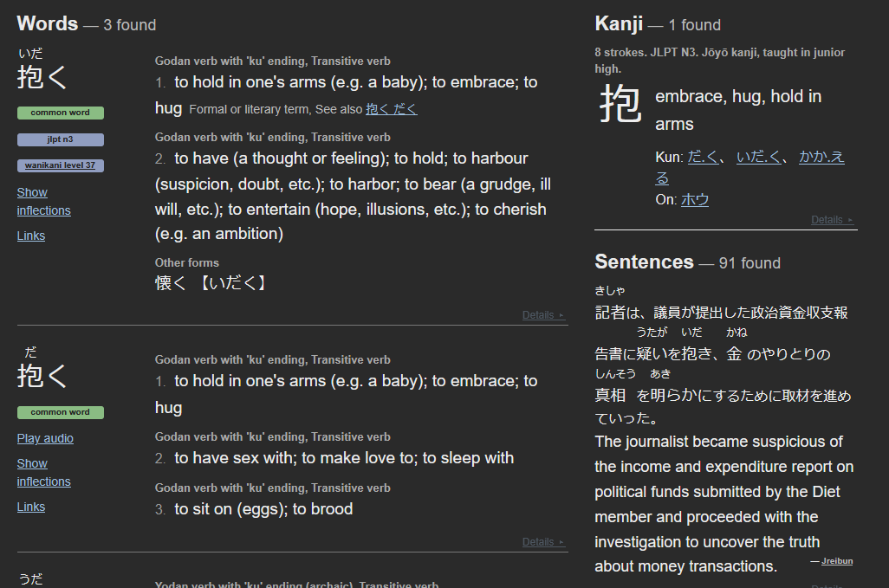Click the jlpt n3 tag
889x588 pixels.
pyautogui.click(x=60, y=139)
